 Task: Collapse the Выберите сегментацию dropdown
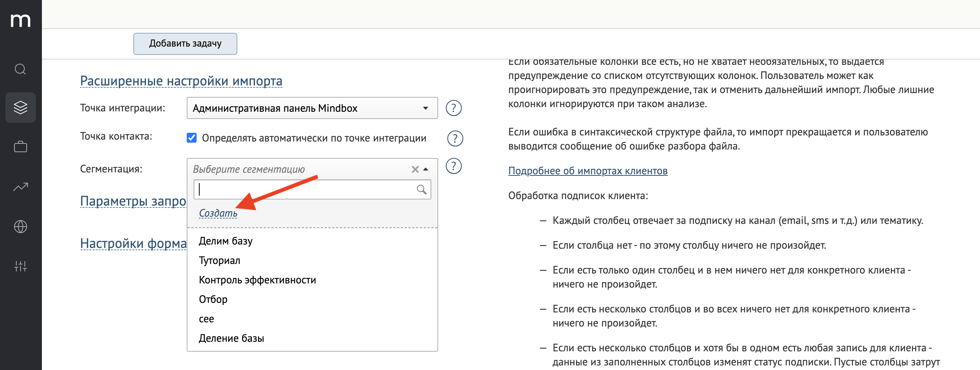426,169
